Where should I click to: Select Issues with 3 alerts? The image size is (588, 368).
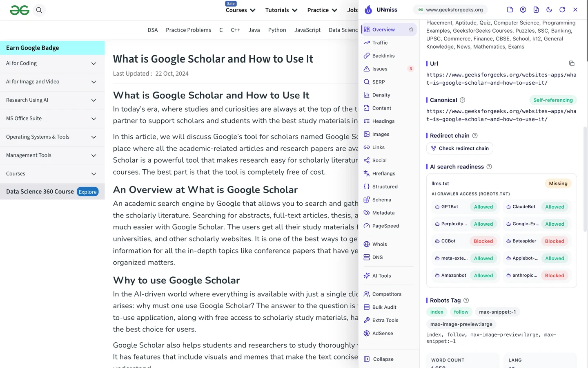pyautogui.click(x=389, y=69)
